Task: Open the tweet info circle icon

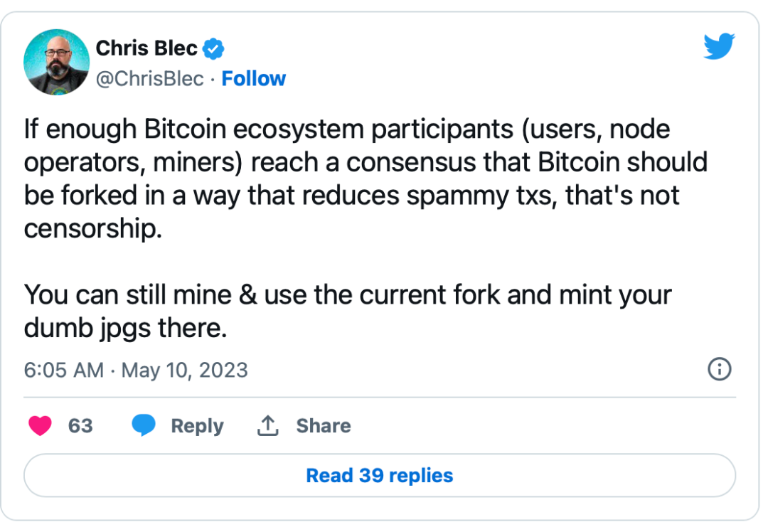Action: 720,369
